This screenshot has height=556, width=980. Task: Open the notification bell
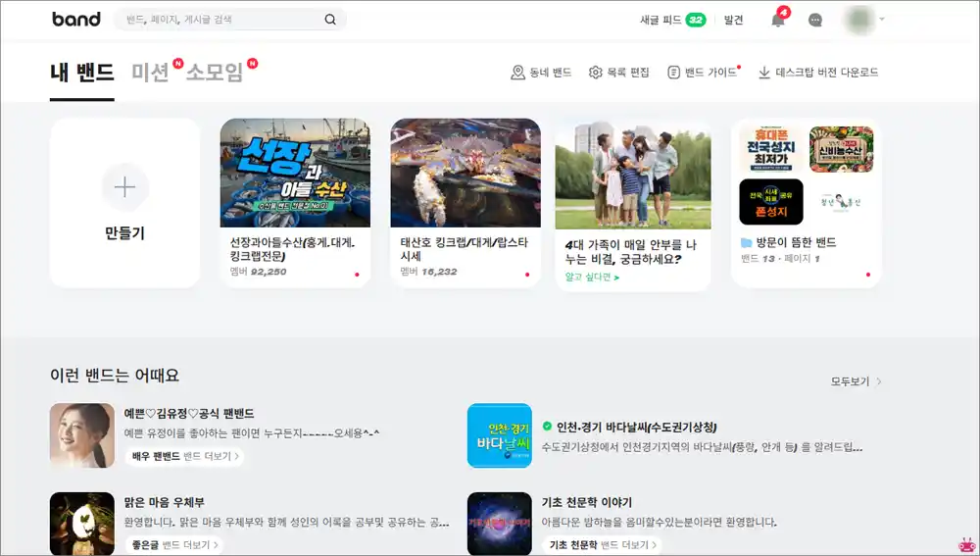click(x=777, y=20)
